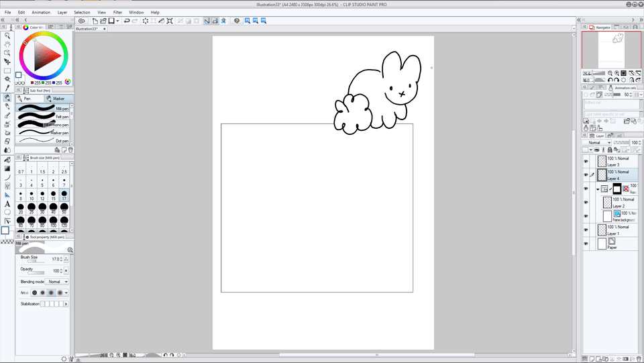Open the CLIP STUDIO launcher icon
This screenshot has width=644, height=363.
(82, 21)
